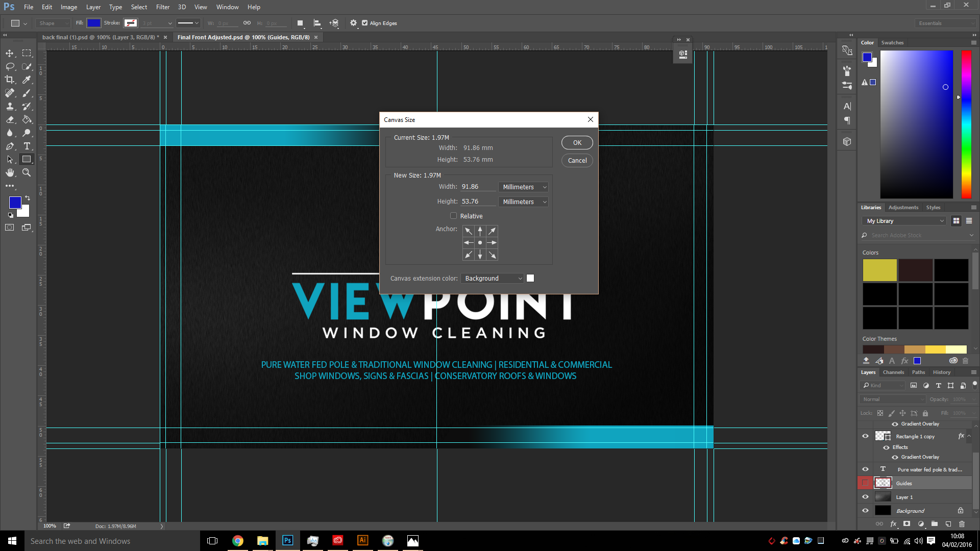Select the Rectangular Marquee tool
980x551 pixels.
pyautogui.click(x=27, y=53)
